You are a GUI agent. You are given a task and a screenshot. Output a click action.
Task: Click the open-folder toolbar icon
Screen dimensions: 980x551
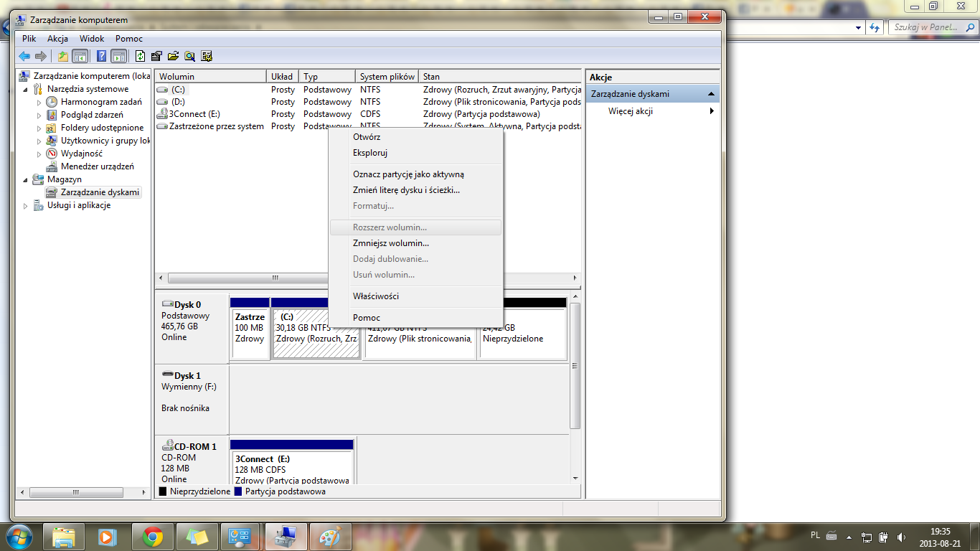pyautogui.click(x=173, y=56)
